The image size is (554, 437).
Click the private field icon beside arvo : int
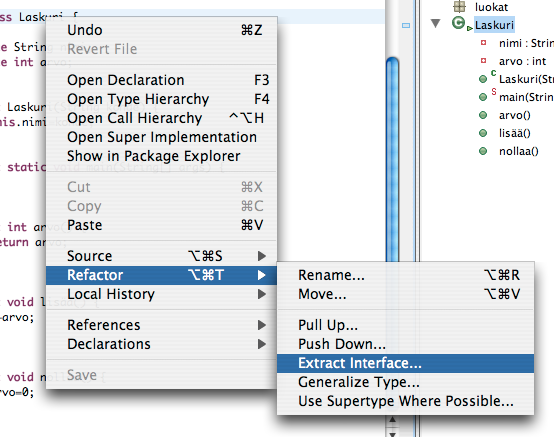pyautogui.click(x=483, y=61)
